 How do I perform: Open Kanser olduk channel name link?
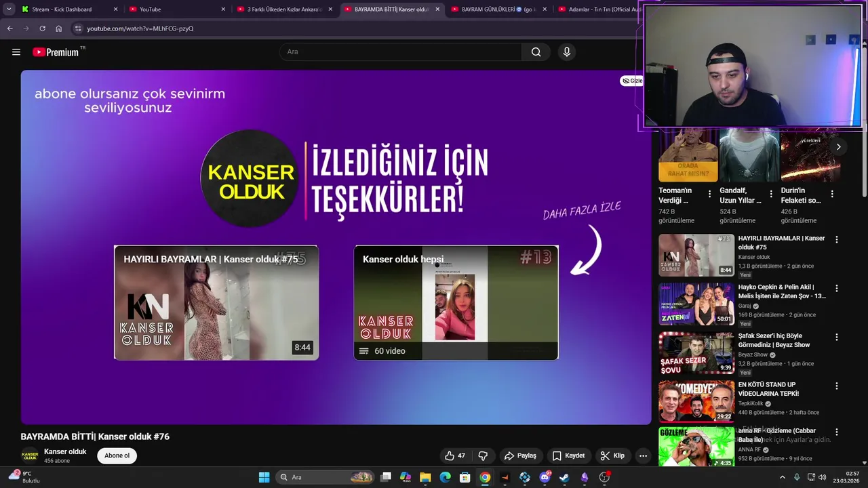(x=65, y=451)
